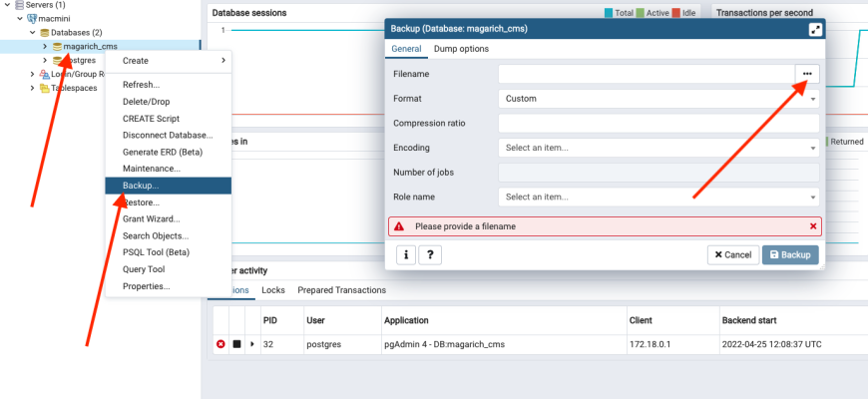Click the filename browse ellipsis button
Image resolution: width=868 pixels, height=399 pixels.
[806, 73]
